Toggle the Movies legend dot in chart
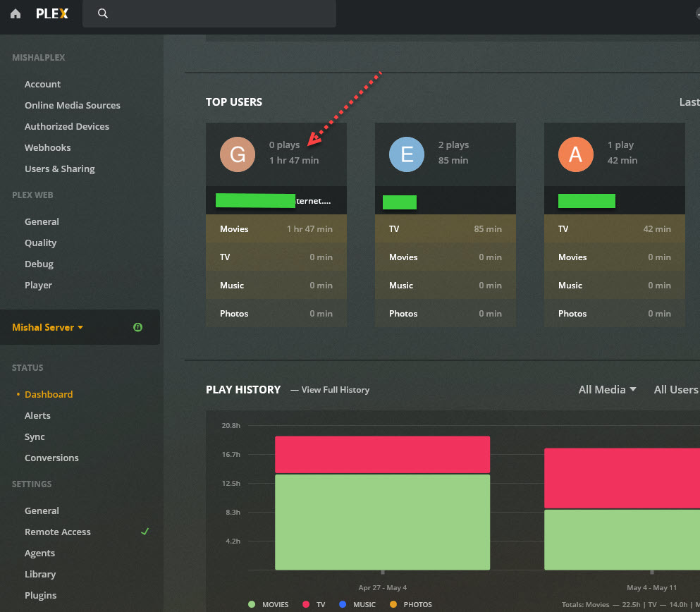 point(252,604)
